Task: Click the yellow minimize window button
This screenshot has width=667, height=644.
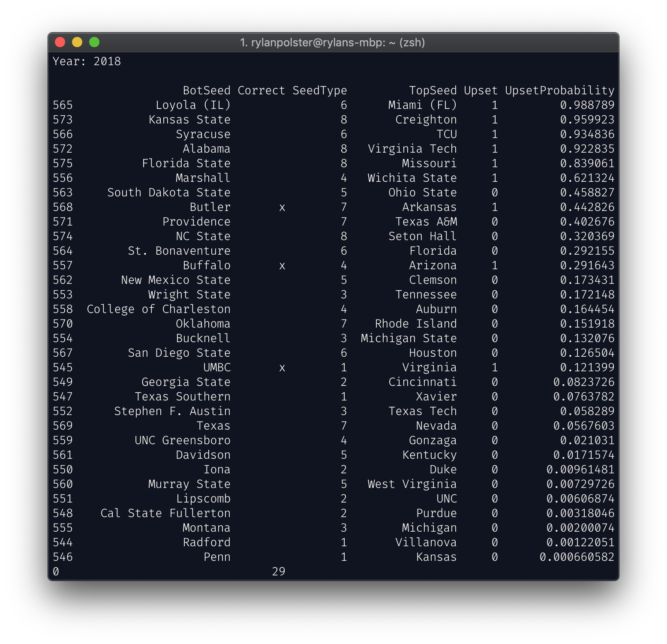Action: 77,42
